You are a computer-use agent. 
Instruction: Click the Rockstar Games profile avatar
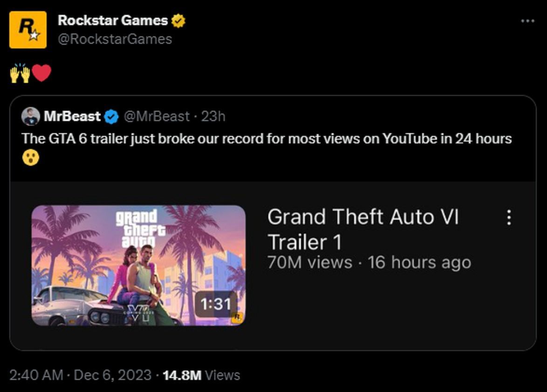(x=28, y=30)
